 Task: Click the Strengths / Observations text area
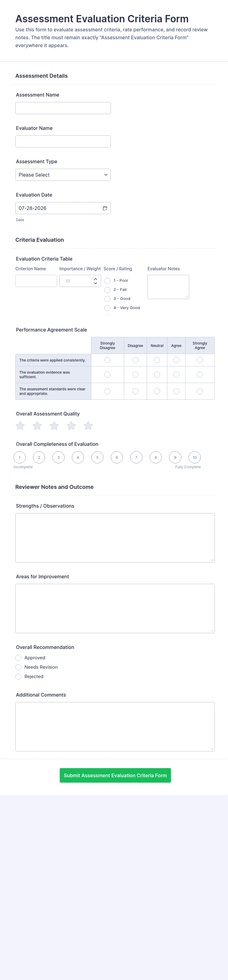(x=115, y=537)
